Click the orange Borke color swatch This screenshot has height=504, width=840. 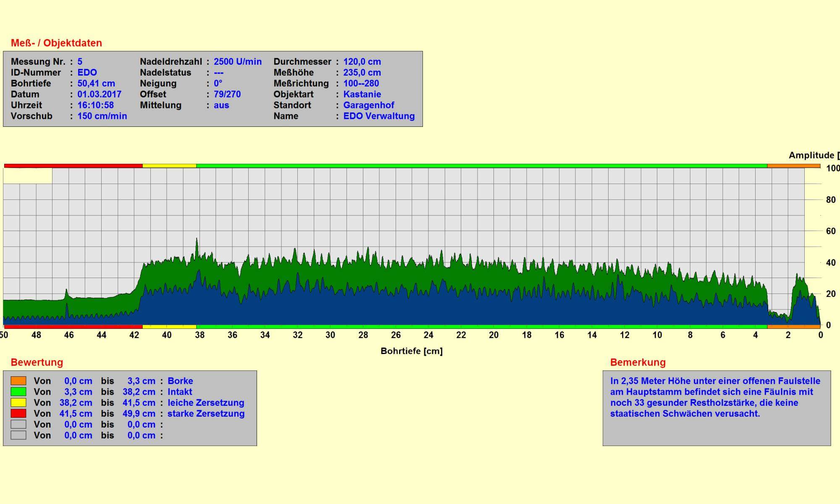(18, 381)
